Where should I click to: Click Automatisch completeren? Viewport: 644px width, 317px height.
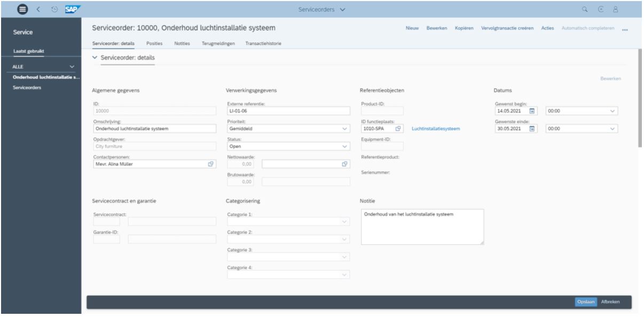(x=587, y=28)
